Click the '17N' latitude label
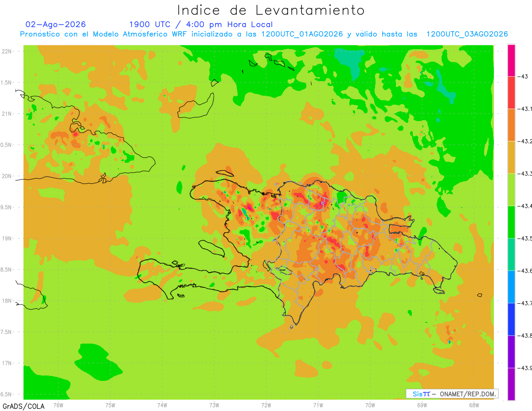Screen dimensions: 532x411 coord(8,363)
